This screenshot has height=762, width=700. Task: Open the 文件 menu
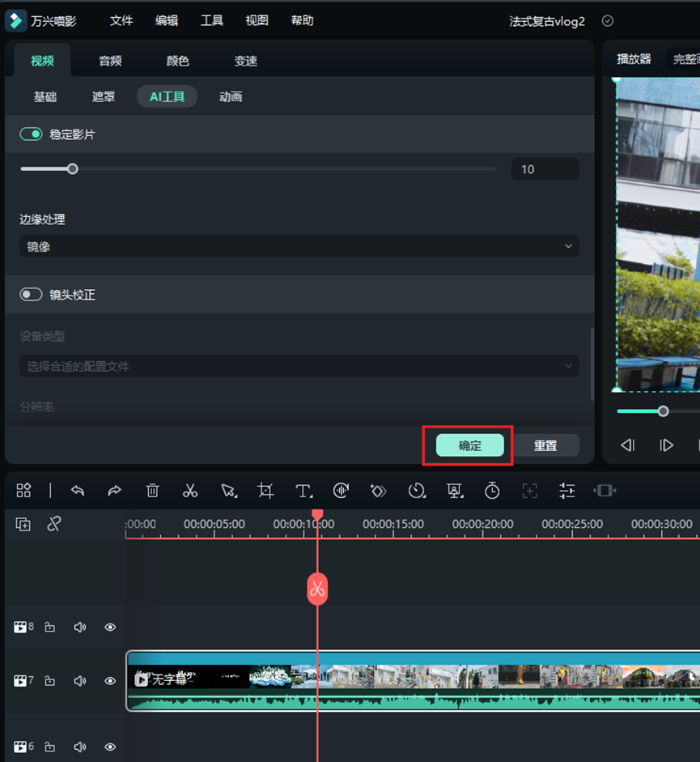pos(121,21)
